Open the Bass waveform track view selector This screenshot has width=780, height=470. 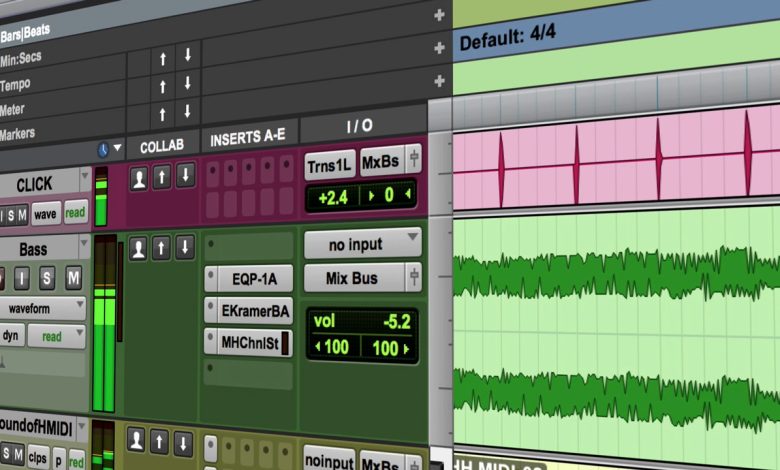42,308
